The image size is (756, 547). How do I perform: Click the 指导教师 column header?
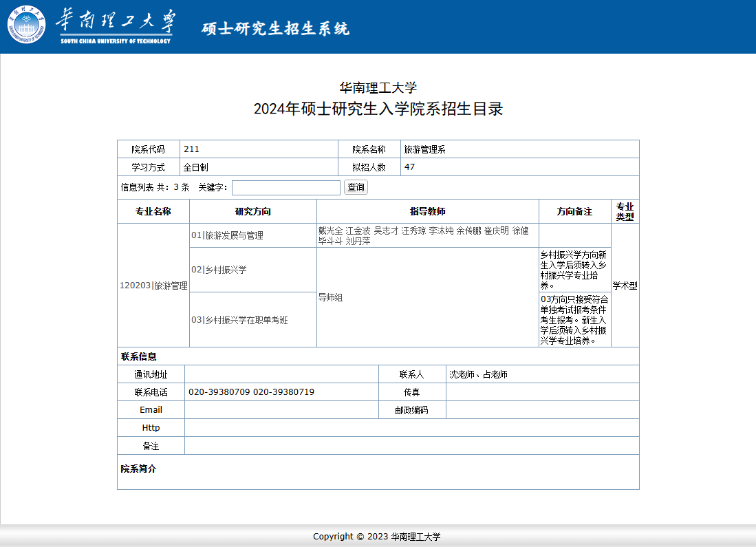click(428, 211)
